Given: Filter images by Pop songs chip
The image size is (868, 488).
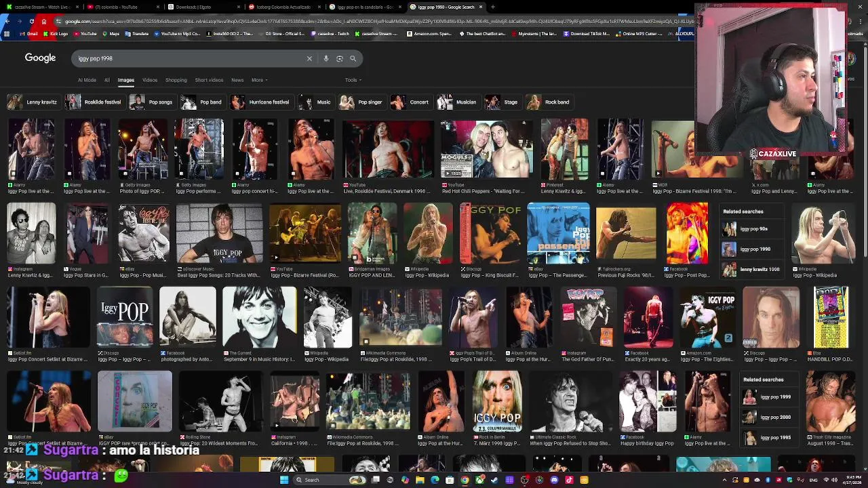Looking at the screenshot, I should point(151,102).
